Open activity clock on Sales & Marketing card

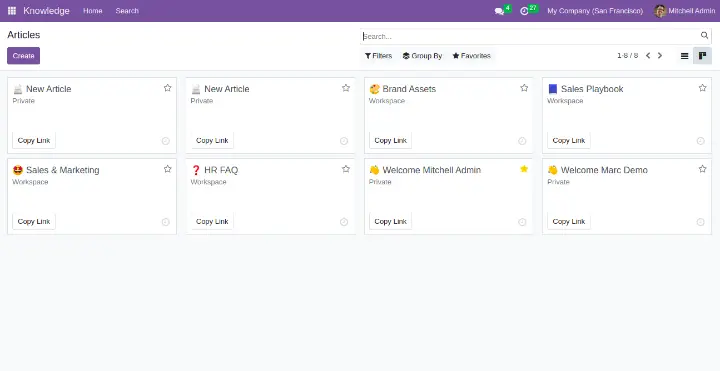(x=166, y=222)
